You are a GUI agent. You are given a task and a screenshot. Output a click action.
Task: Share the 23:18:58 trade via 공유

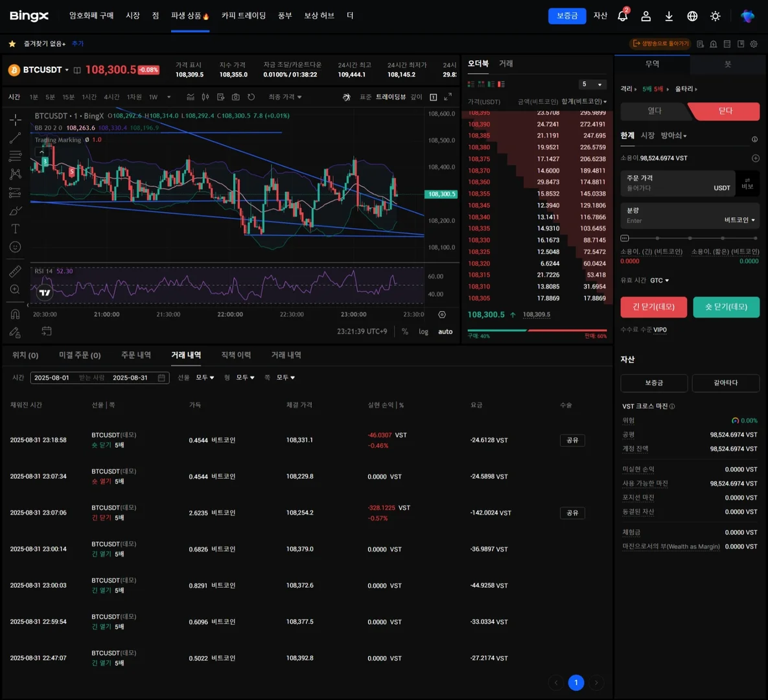coord(572,440)
